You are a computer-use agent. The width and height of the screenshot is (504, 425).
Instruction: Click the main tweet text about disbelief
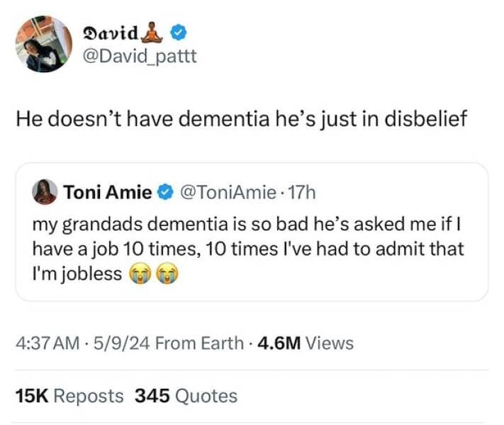pyautogui.click(x=242, y=119)
